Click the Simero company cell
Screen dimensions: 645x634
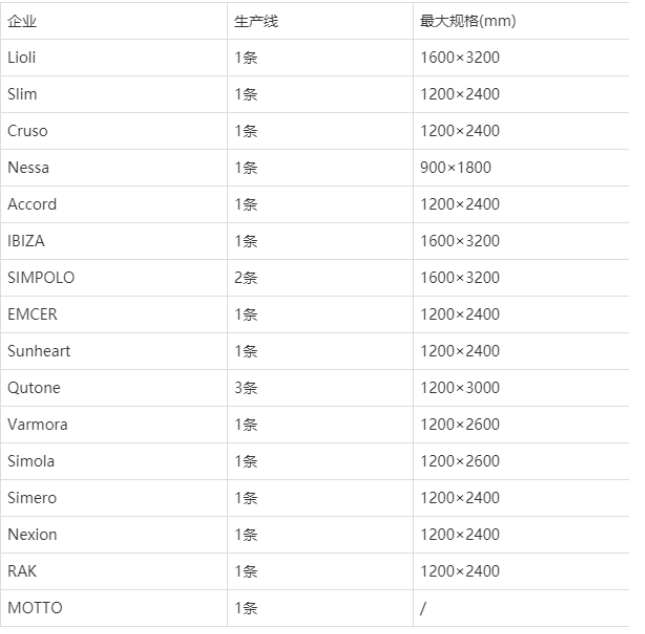[x=31, y=498]
